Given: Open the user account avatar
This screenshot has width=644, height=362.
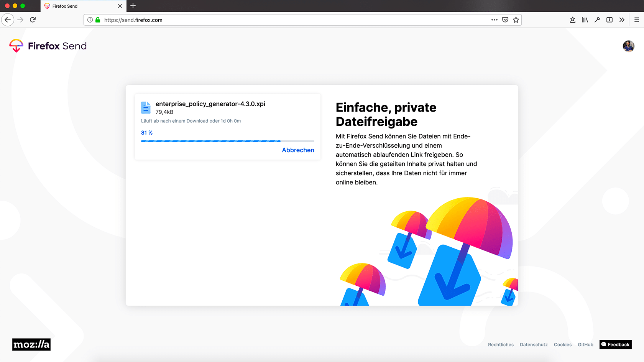Looking at the screenshot, I should coord(629,46).
